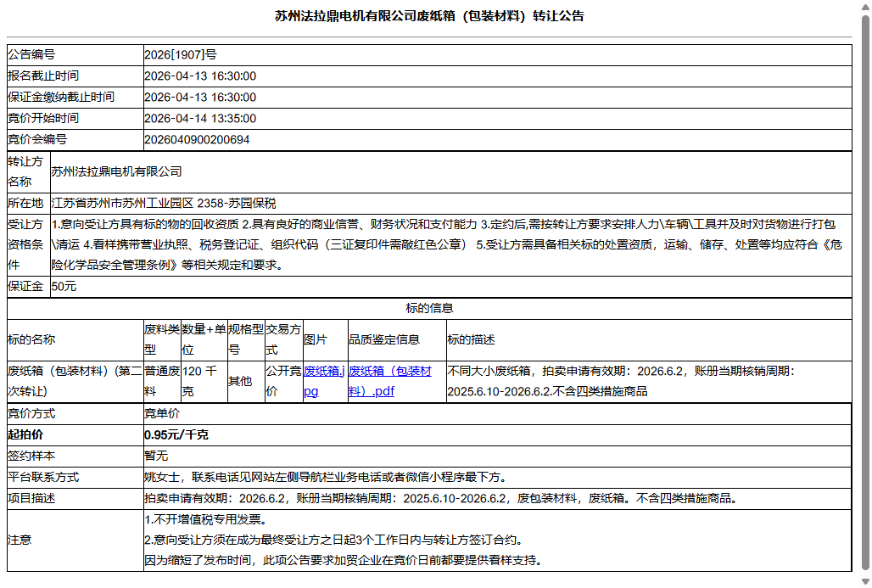This screenshot has height=588, width=872.
Task: Click the 竞价会编号 label
Action: click(x=37, y=139)
